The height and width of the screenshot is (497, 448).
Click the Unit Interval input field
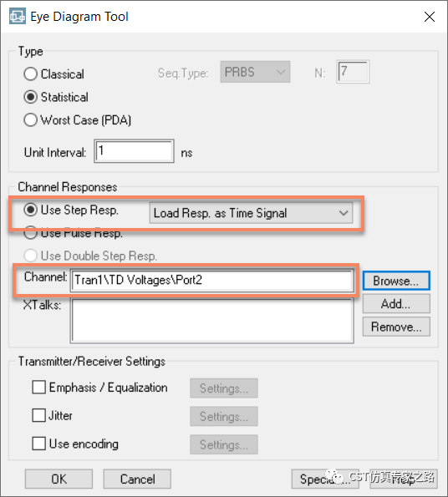coord(134,151)
